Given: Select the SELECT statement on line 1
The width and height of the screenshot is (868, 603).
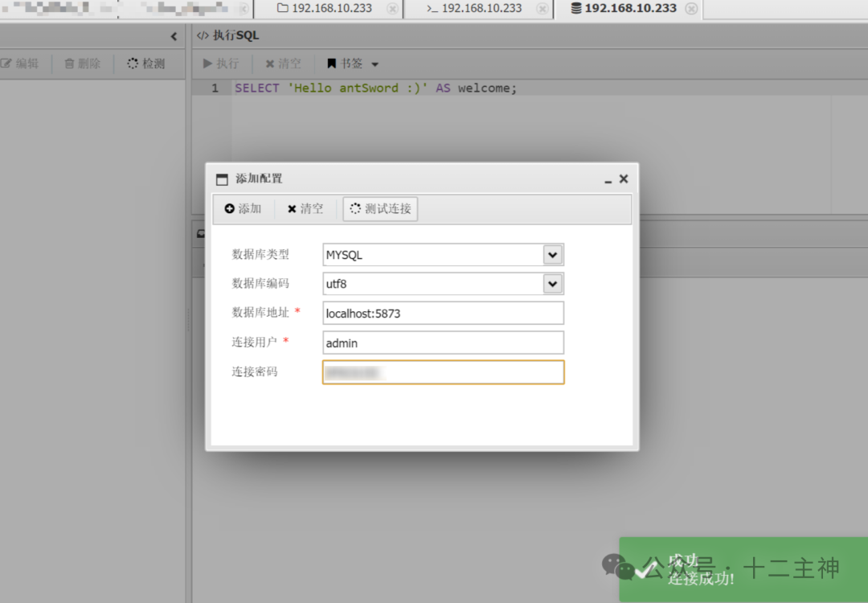Looking at the screenshot, I should tap(256, 88).
